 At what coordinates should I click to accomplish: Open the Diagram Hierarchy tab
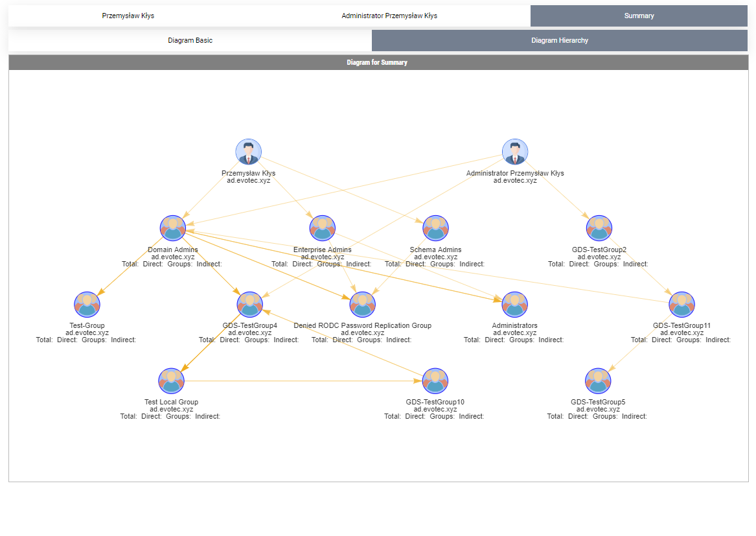click(560, 40)
